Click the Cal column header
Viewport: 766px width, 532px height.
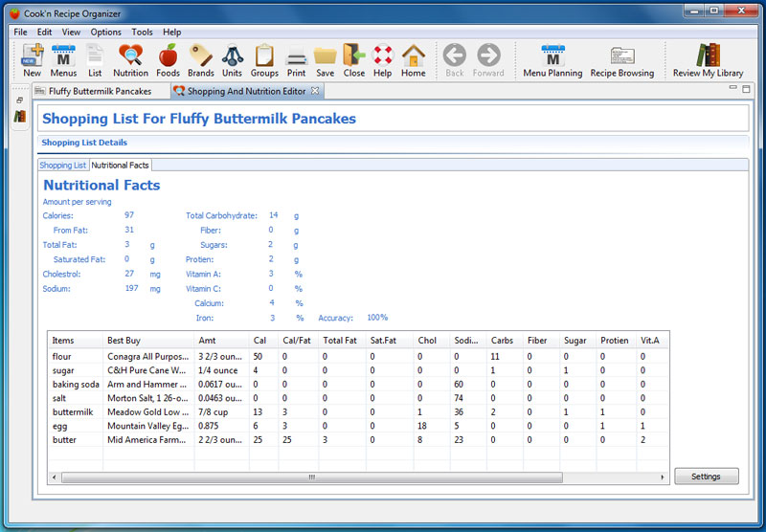(264, 341)
